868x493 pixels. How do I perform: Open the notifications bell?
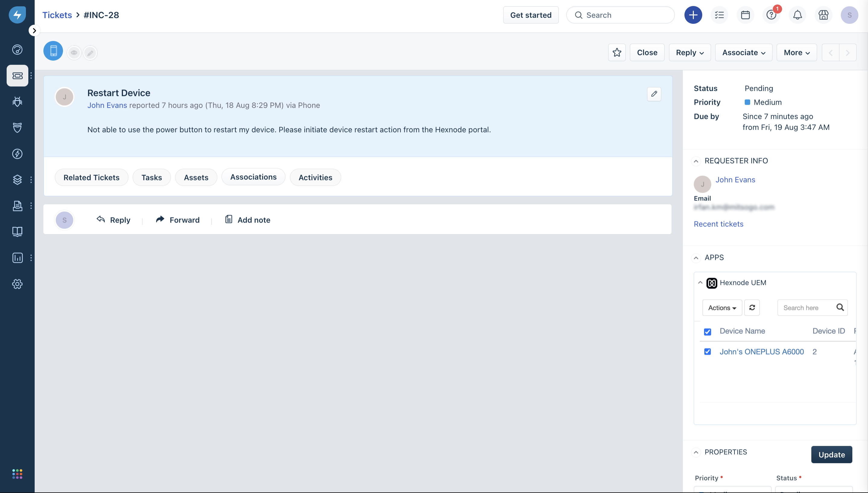coord(797,15)
